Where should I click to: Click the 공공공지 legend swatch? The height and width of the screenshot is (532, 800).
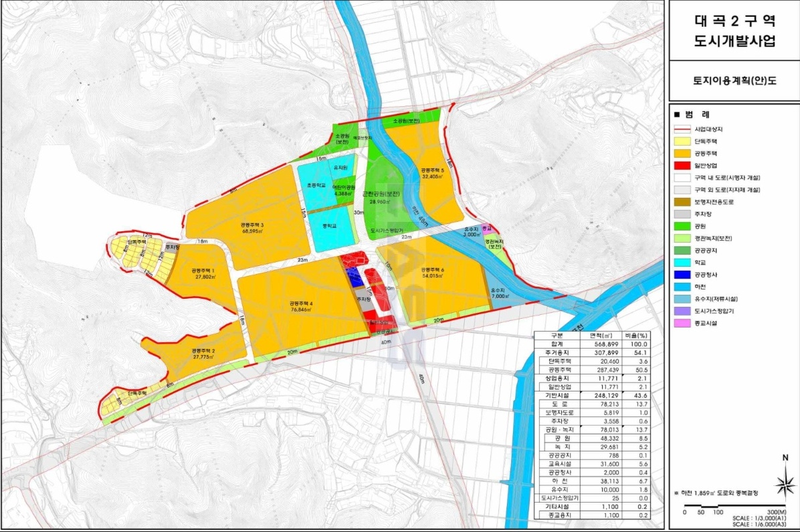pyautogui.click(x=682, y=250)
